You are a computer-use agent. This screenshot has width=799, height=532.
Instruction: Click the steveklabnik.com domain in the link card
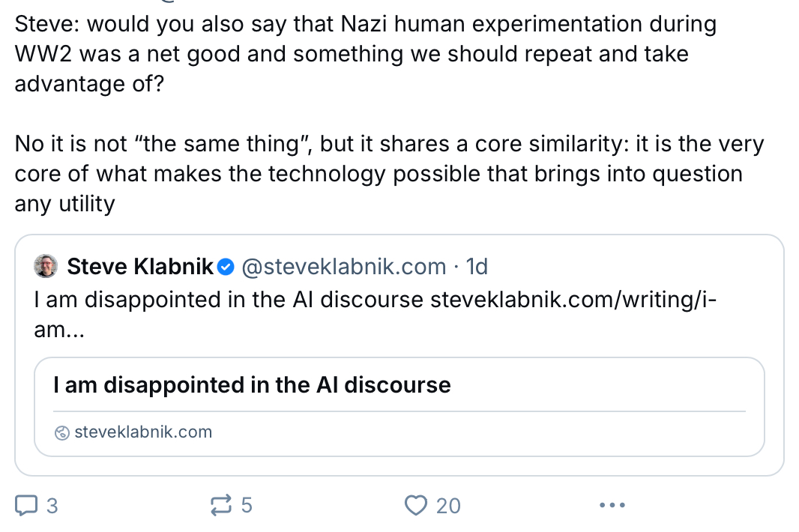142,432
